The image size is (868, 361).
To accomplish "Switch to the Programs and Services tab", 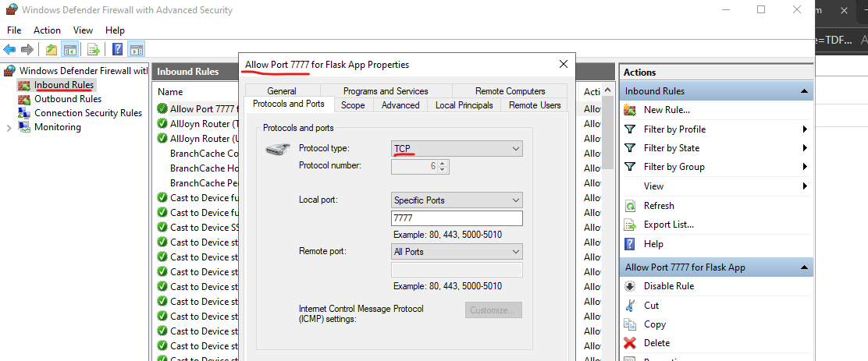I will pos(386,91).
